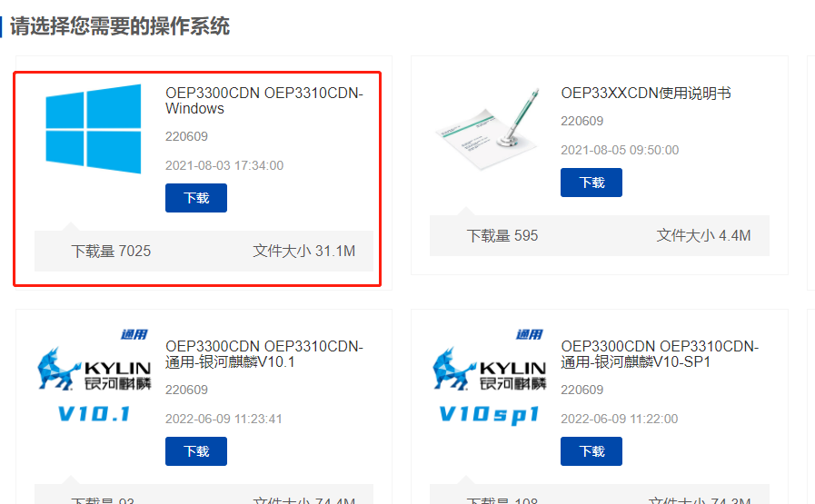Click the 文件大小 31.1M label
Screen dimensions: 815x504
click(x=304, y=251)
